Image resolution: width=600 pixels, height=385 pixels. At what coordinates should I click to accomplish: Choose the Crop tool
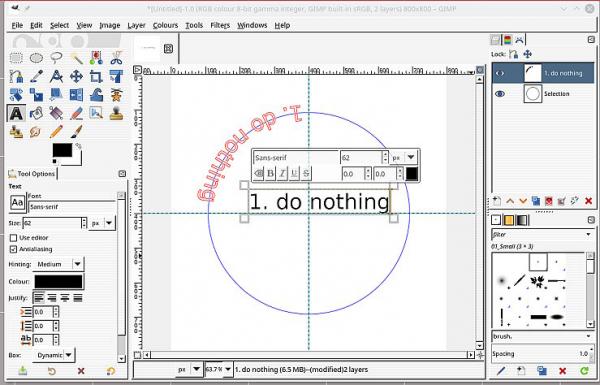[96, 77]
